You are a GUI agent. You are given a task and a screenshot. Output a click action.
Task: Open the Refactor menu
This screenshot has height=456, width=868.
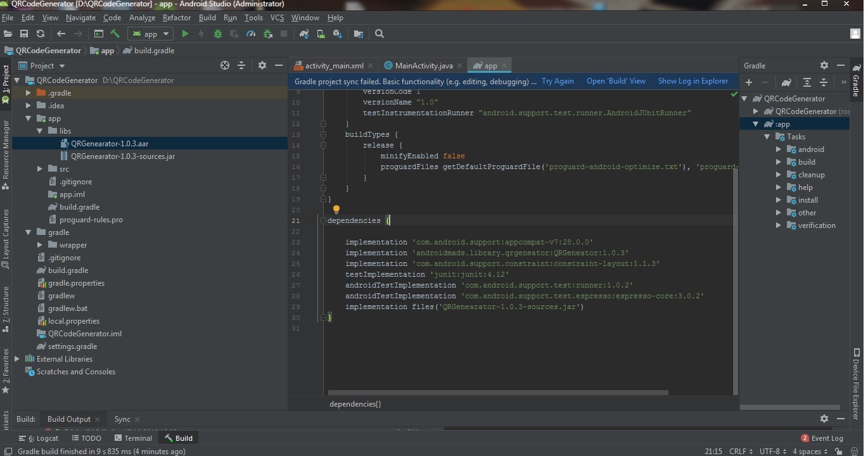tap(177, 18)
